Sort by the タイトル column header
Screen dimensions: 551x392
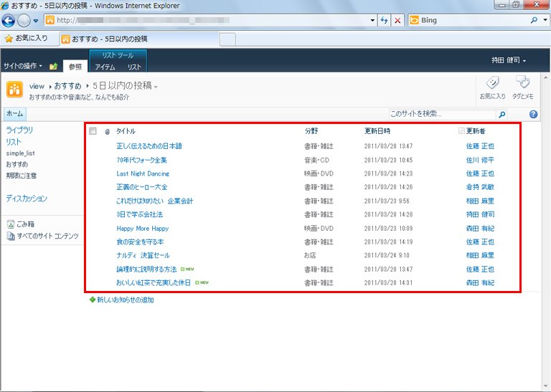126,131
